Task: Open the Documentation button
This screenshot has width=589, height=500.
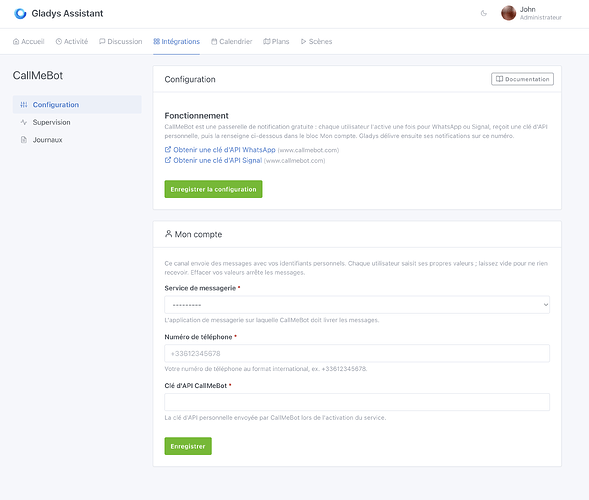Action: point(522,79)
